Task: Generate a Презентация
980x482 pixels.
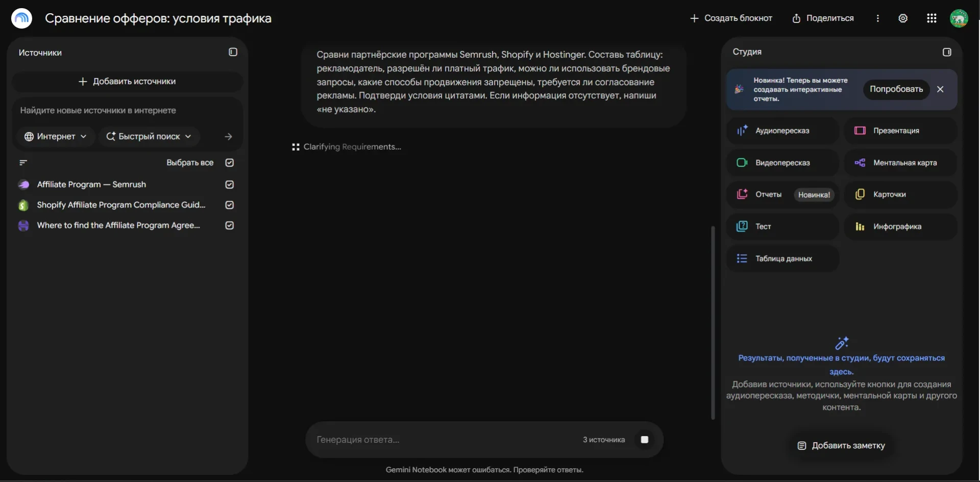Action: click(900, 131)
